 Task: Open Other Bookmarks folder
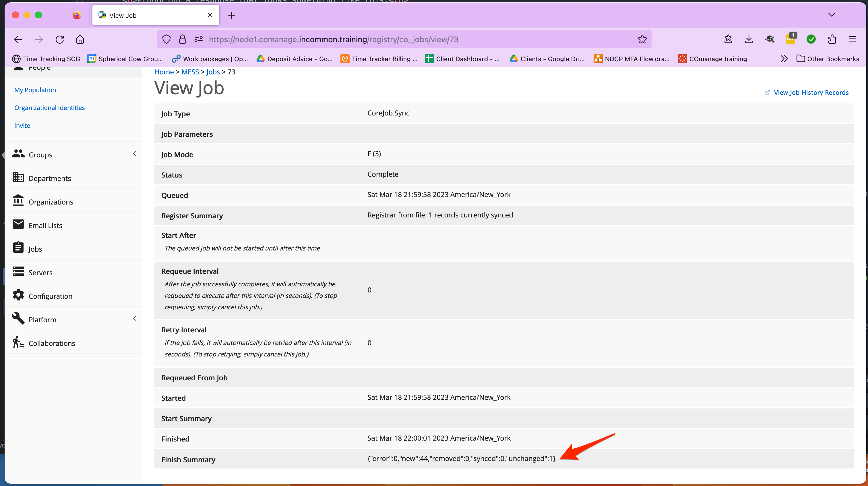pyautogui.click(x=828, y=59)
